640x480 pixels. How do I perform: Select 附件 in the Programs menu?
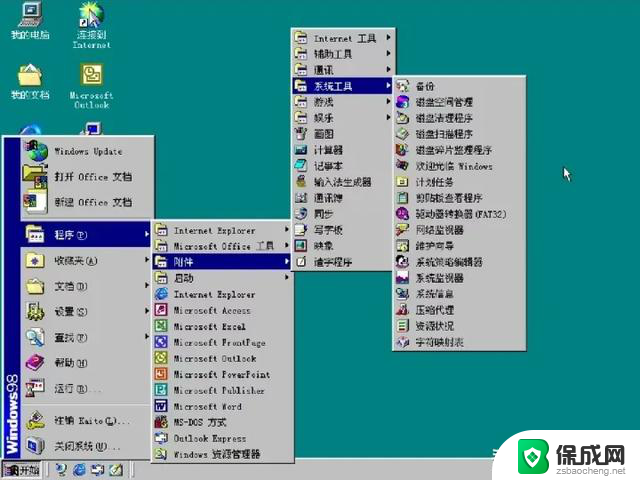pyautogui.click(x=222, y=262)
